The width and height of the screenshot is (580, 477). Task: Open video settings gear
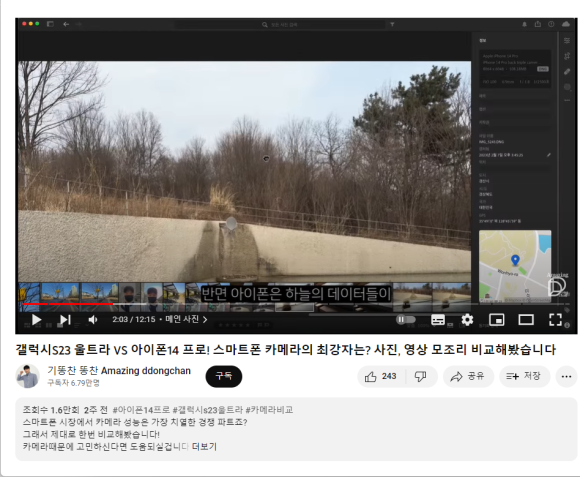point(467,319)
